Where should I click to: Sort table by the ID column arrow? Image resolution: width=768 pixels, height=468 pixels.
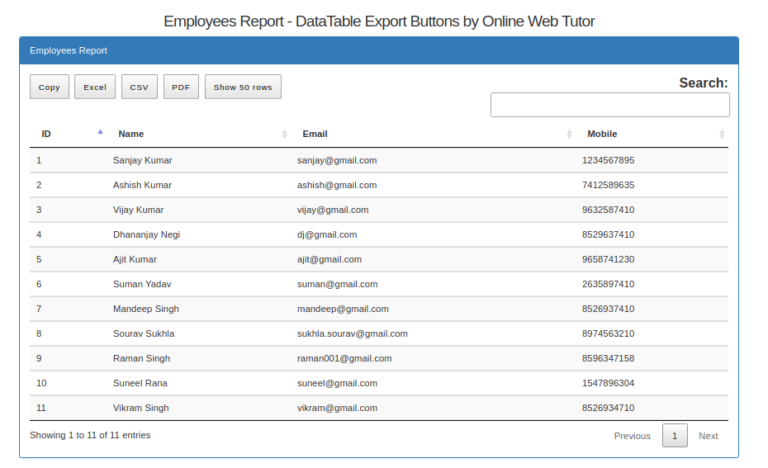(x=100, y=132)
